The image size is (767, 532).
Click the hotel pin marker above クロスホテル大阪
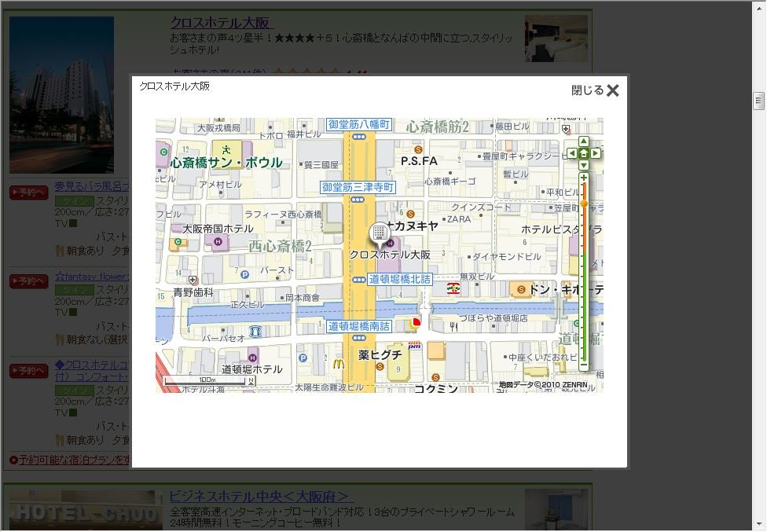tap(379, 233)
